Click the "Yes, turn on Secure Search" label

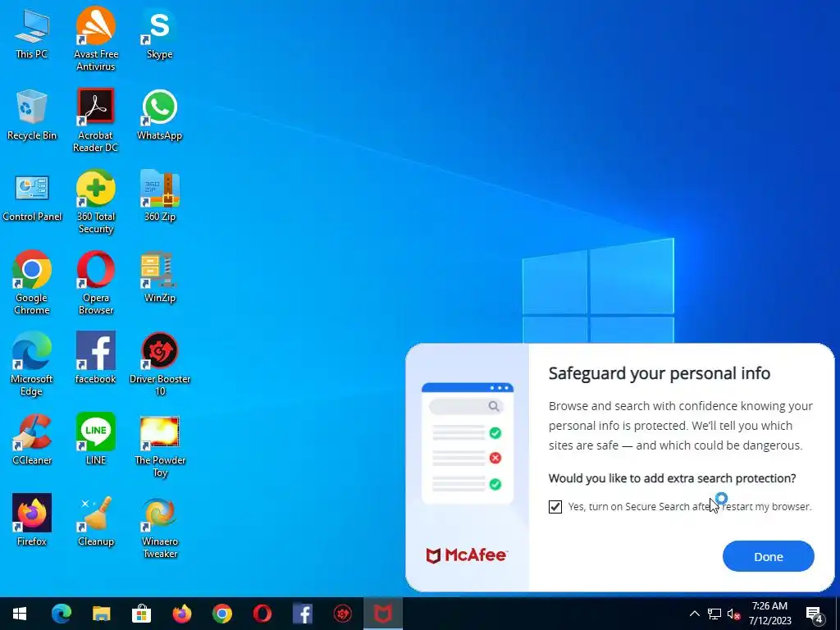coord(689,506)
